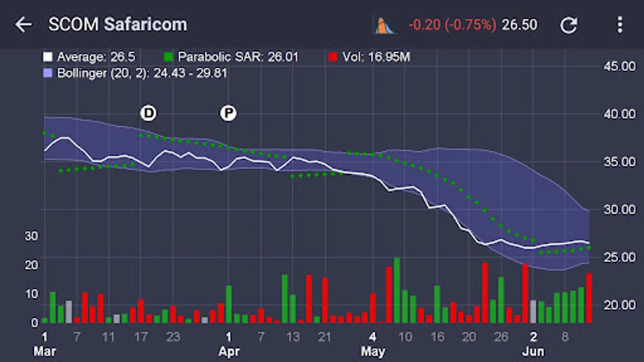Select the last red volume bar in June

pyautogui.click(x=589, y=298)
